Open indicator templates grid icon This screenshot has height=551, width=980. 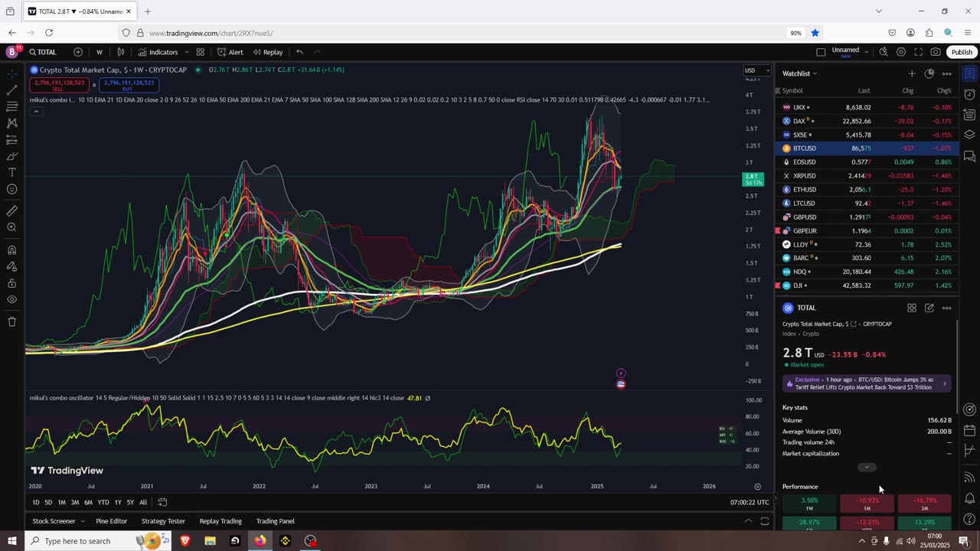coord(200,52)
